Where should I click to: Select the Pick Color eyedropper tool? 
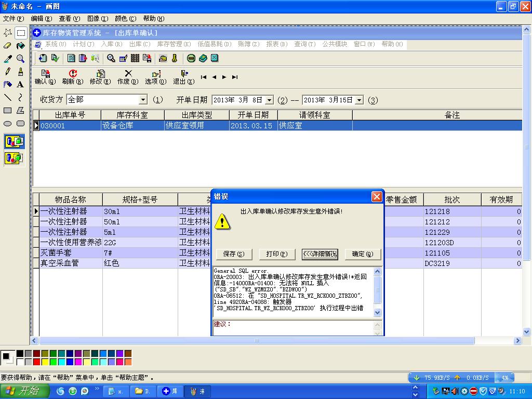point(7,59)
